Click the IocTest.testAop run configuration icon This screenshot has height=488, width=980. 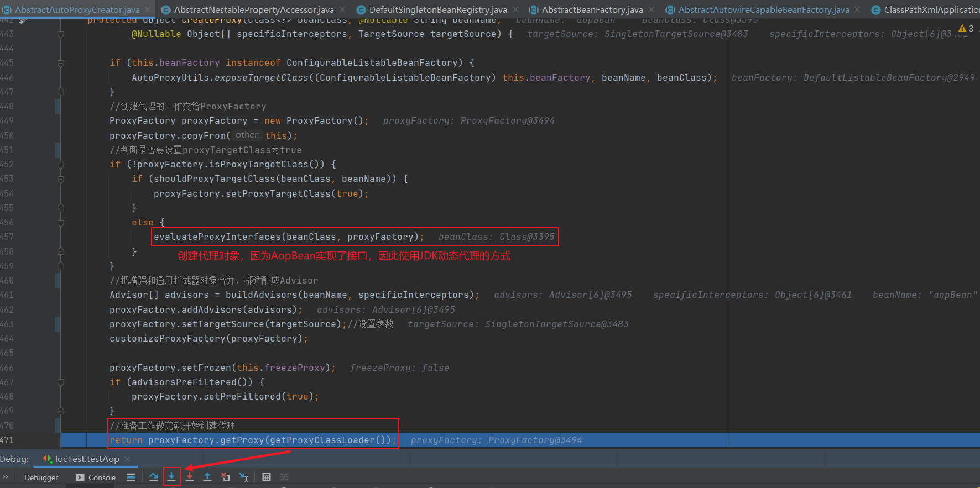[x=48, y=459]
